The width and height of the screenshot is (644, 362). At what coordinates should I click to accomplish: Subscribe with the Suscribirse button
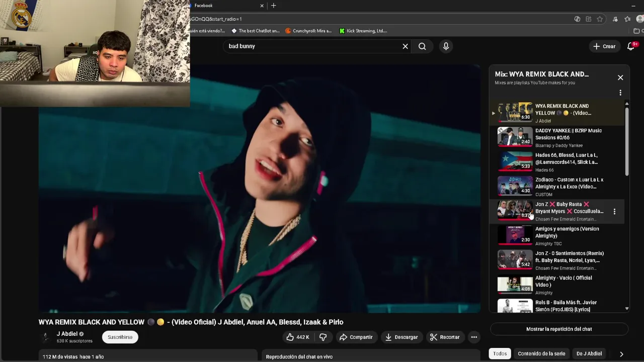coord(120,337)
